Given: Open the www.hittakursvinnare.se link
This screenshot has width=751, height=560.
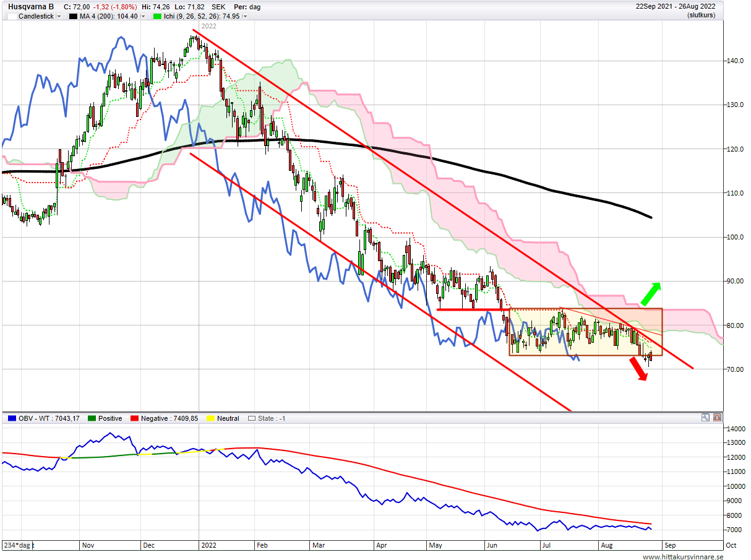Looking at the screenshot, I should click(x=682, y=557).
